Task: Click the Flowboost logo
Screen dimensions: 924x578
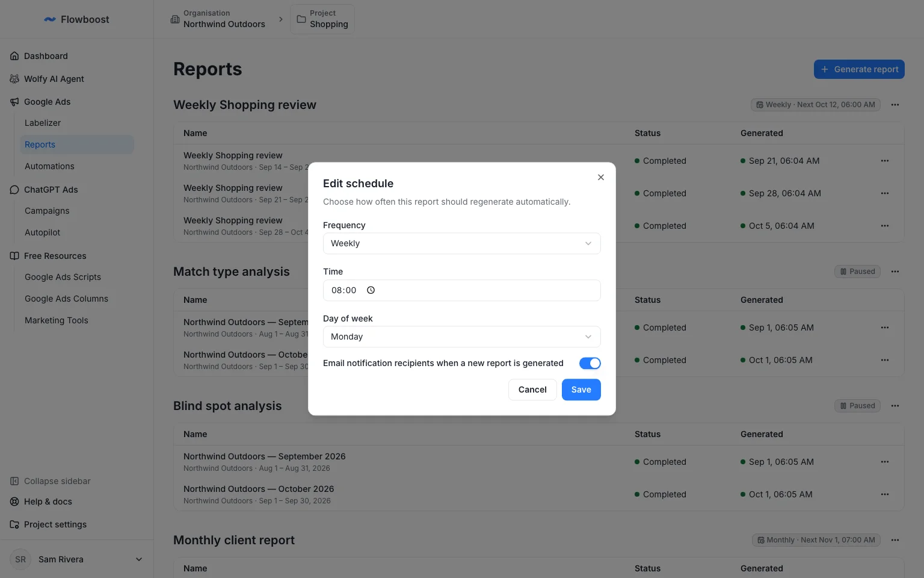Action: click(x=76, y=19)
